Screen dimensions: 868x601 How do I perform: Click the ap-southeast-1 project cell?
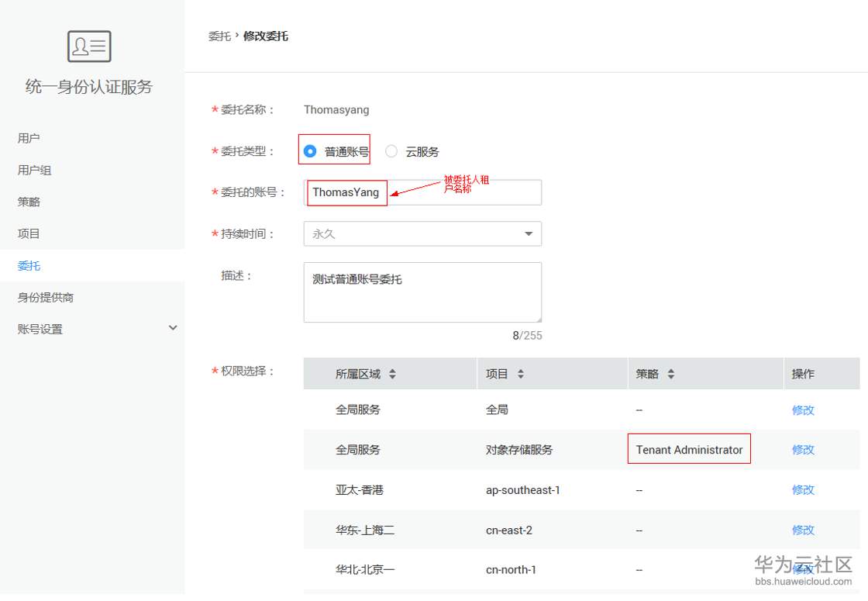click(522, 490)
